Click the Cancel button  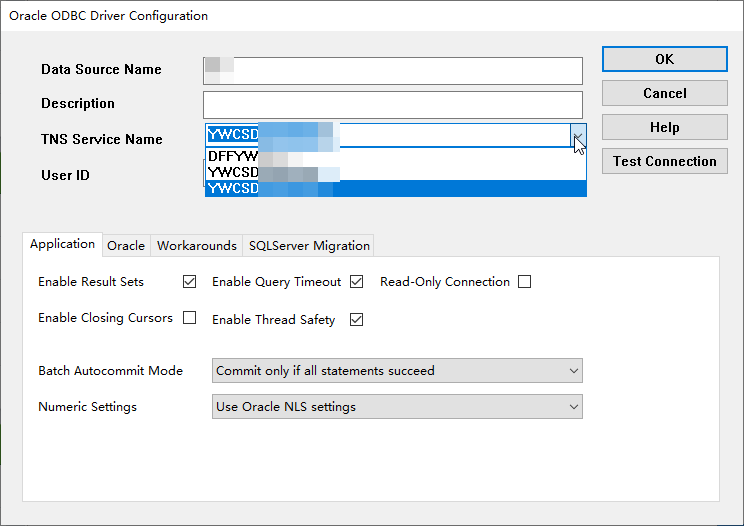(664, 93)
